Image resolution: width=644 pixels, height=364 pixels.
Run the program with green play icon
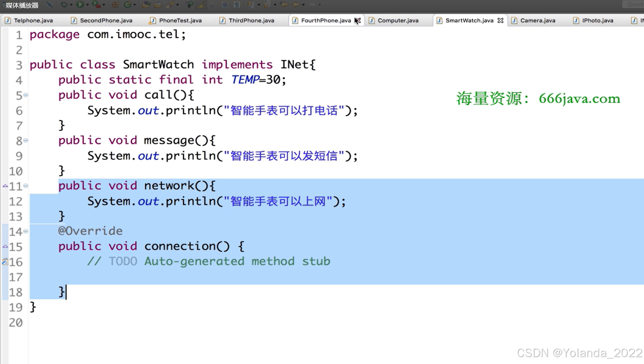pyautogui.click(x=80, y=5)
